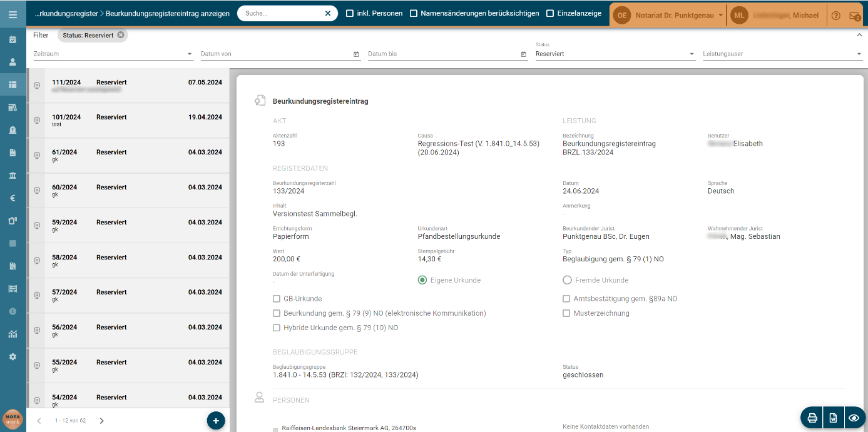Open the statistics chart icon in sidebar
Viewport: 868px width, 432px height.
[x=13, y=334]
